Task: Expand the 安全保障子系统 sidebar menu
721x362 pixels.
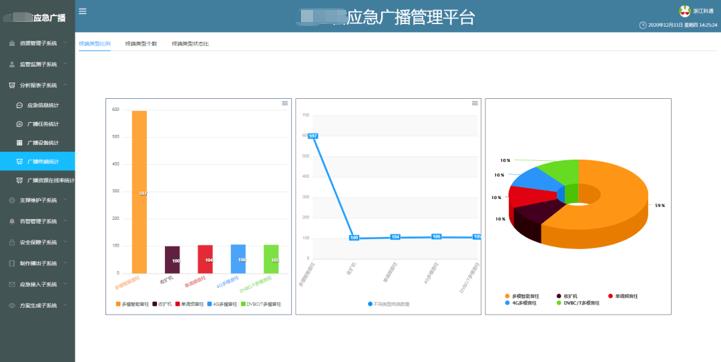Action: click(38, 242)
